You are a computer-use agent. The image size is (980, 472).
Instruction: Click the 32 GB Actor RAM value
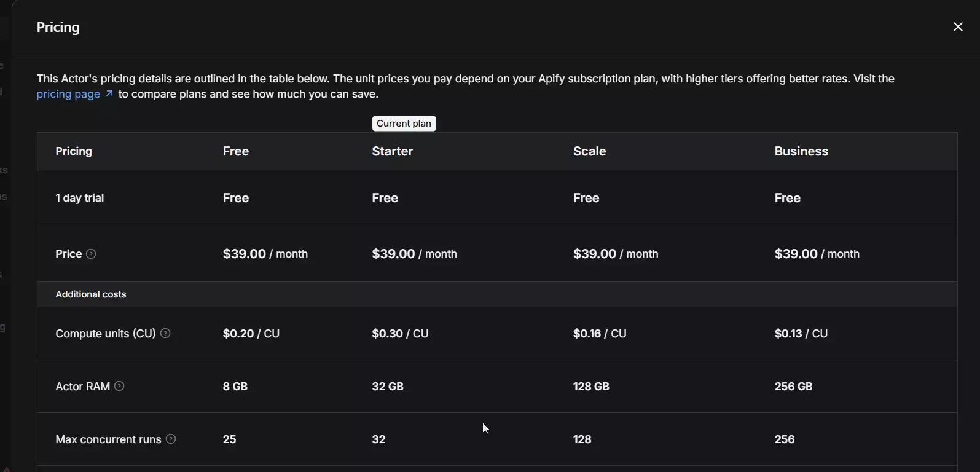point(388,387)
